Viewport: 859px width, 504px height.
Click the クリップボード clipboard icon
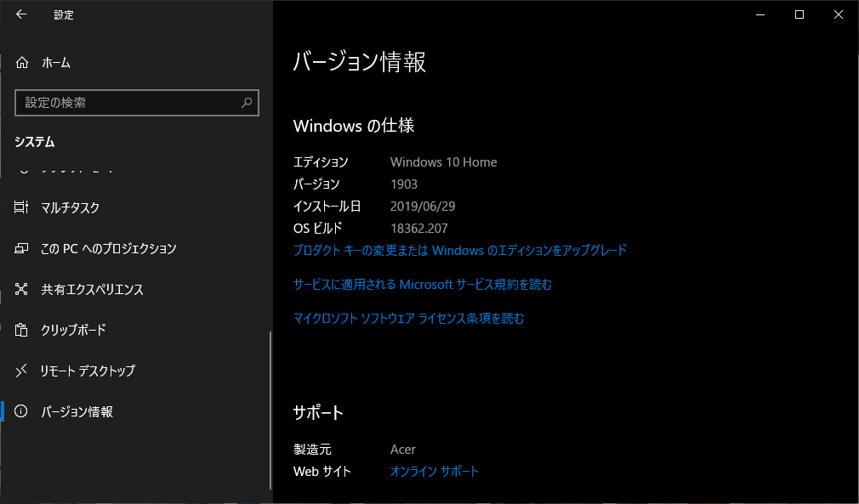(x=22, y=330)
